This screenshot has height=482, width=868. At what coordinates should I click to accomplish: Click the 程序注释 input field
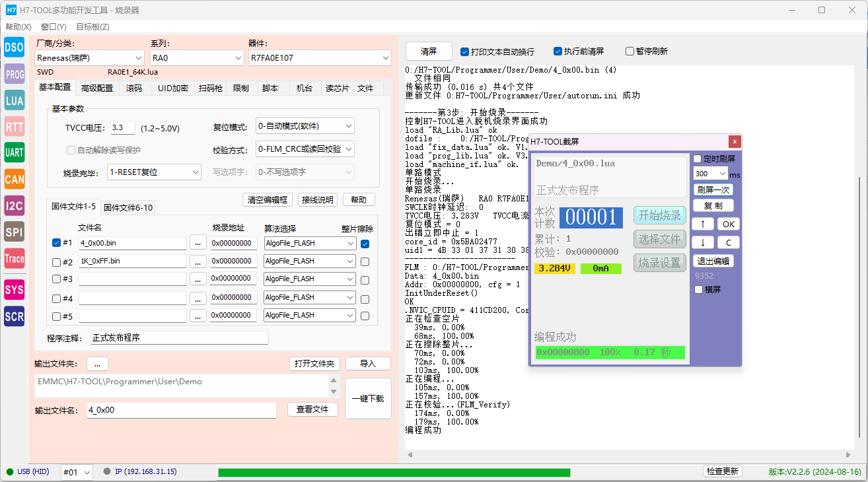(180, 338)
